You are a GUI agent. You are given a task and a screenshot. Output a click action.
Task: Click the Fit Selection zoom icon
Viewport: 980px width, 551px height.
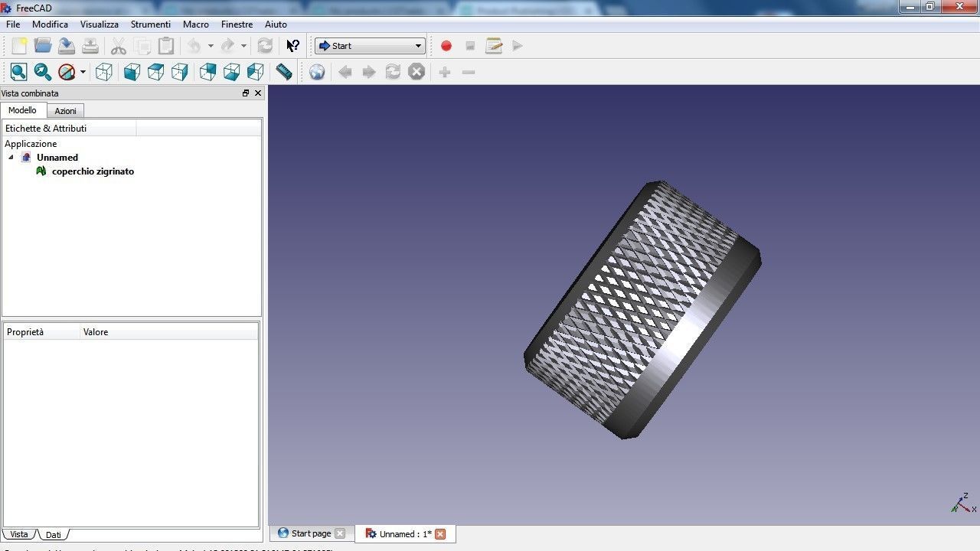click(43, 72)
